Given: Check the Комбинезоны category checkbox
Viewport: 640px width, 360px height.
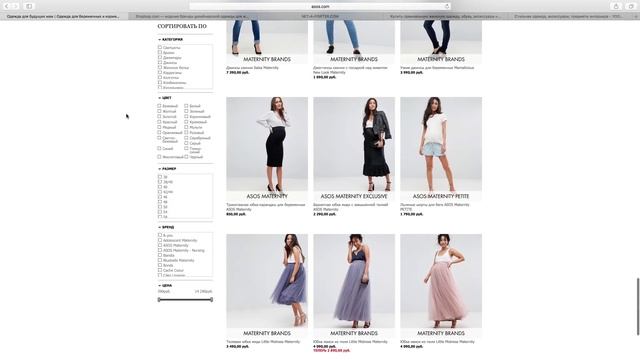Looking at the screenshot, I should pos(160,82).
